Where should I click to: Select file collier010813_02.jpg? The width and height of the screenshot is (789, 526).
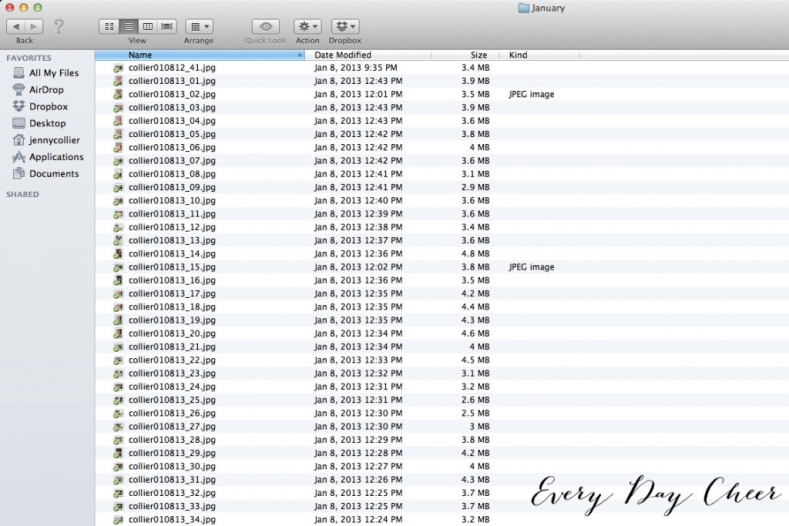click(x=172, y=94)
